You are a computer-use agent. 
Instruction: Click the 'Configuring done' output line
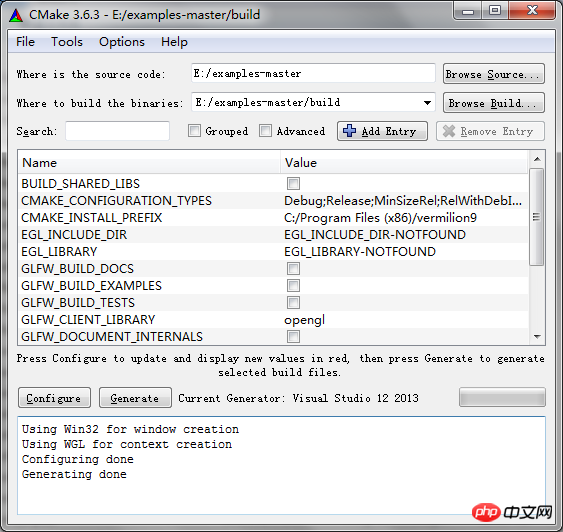point(78,459)
